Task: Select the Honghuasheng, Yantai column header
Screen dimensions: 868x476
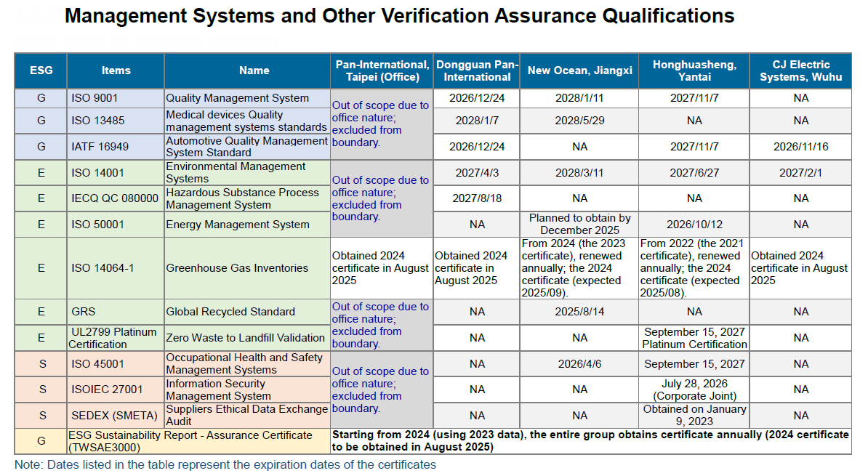Action: coord(694,70)
